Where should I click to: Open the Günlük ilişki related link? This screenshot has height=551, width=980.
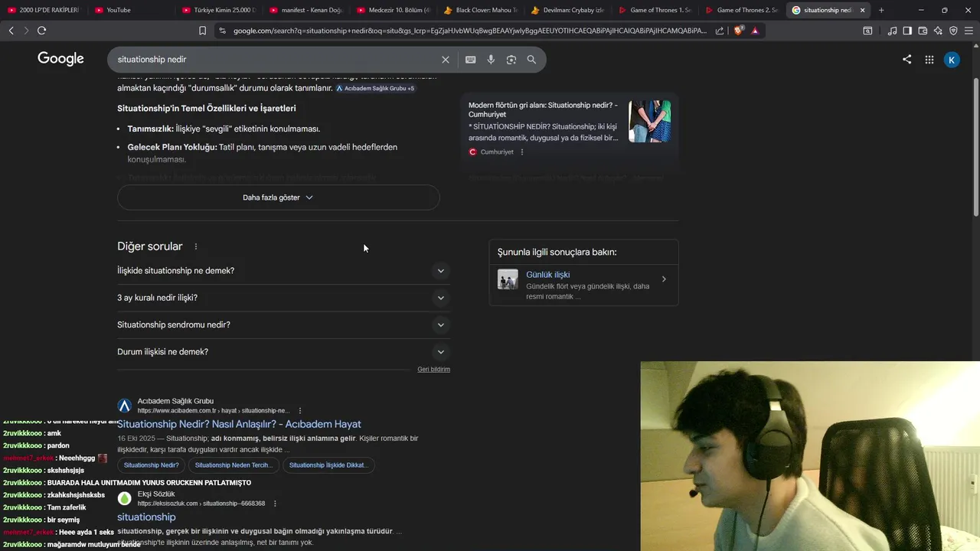point(547,275)
